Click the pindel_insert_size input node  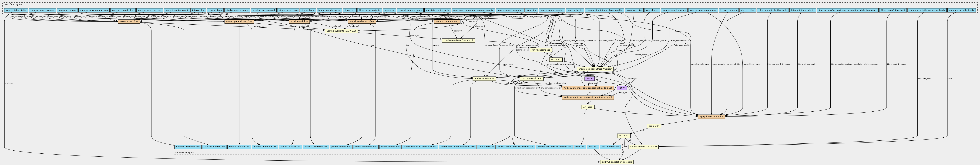tap(288, 10)
